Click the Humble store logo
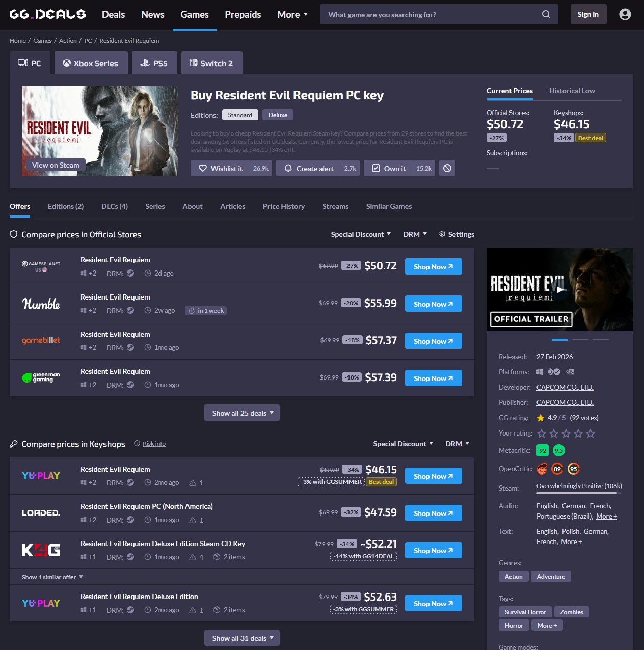The height and width of the screenshot is (650, 644). point(41,304)
